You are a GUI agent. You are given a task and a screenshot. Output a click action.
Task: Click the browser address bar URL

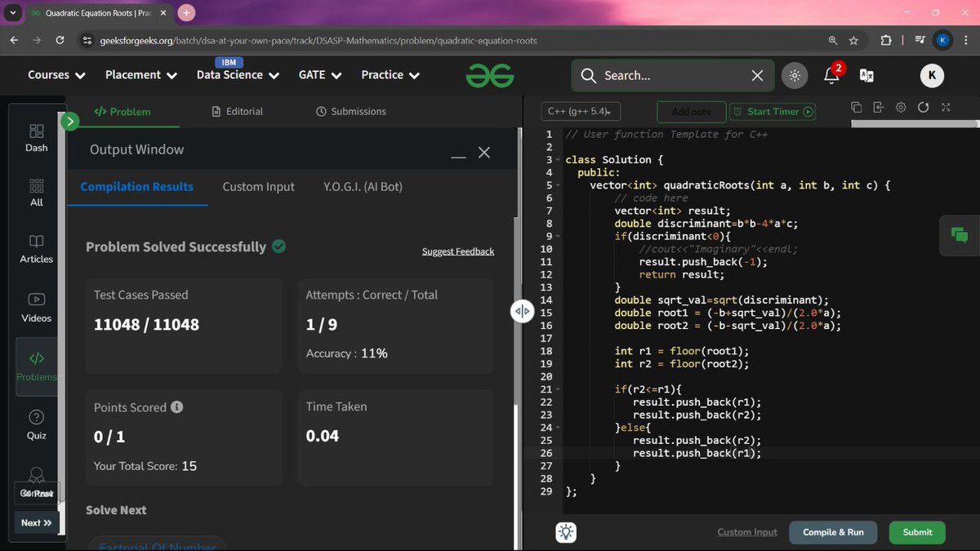(318, 40)
